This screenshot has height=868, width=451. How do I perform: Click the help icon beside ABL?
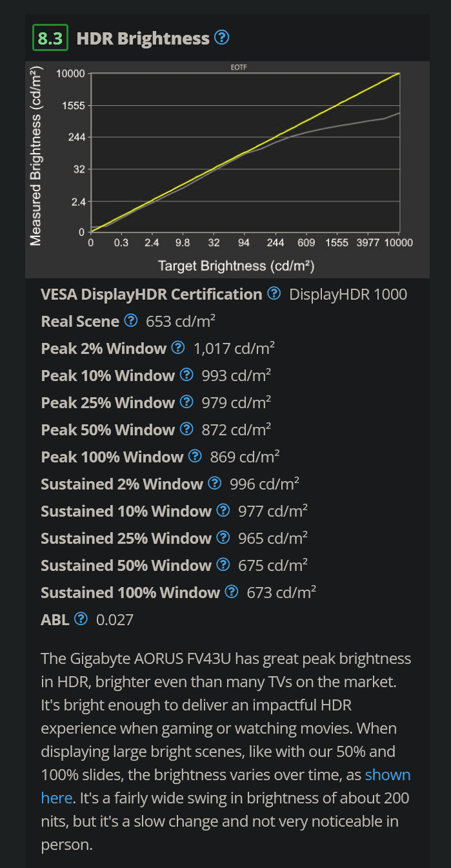[81, 619]
